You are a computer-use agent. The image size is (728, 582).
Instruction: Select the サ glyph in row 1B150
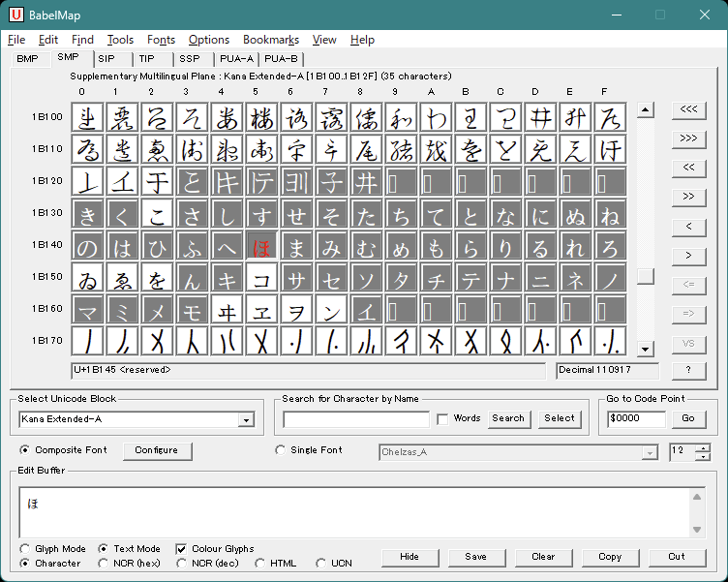[296, 278]
